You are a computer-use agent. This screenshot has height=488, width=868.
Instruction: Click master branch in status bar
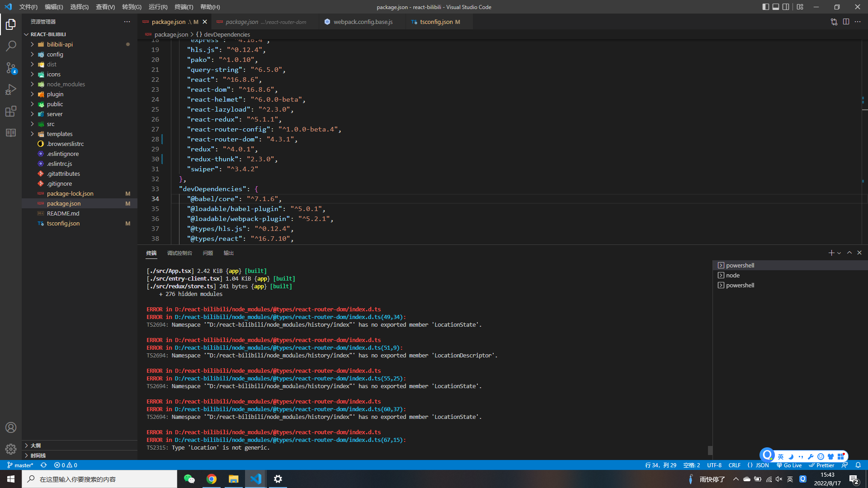(x=21, y=465)
